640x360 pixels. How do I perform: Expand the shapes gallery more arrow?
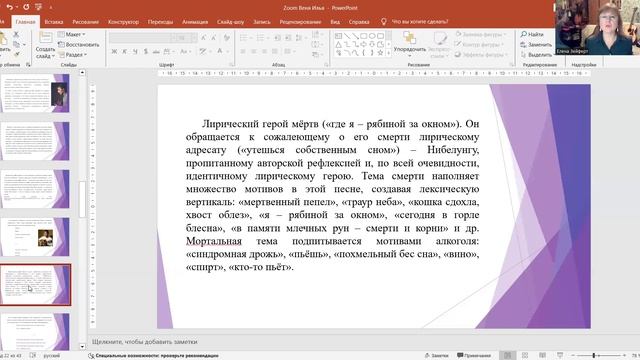click(x=389, y=53)
